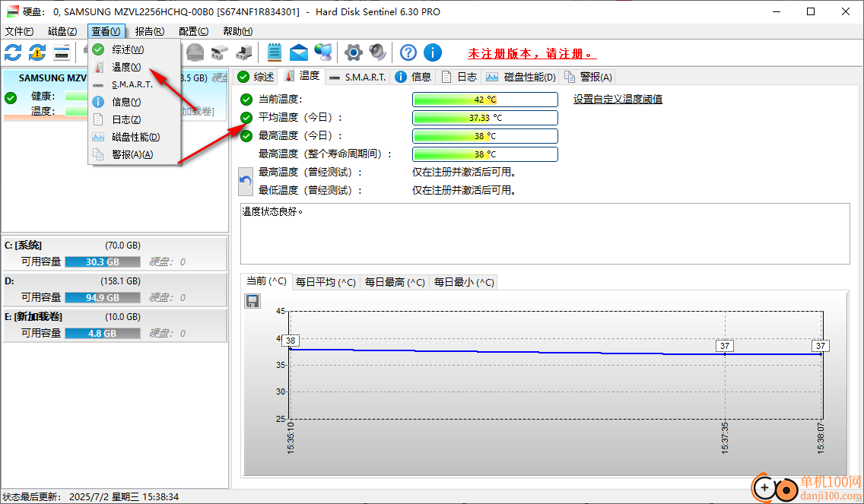Viewport: 864px width, 504px height.
Task: Click the blue info circle toolbar icon
Action: [x=433, y=52]
